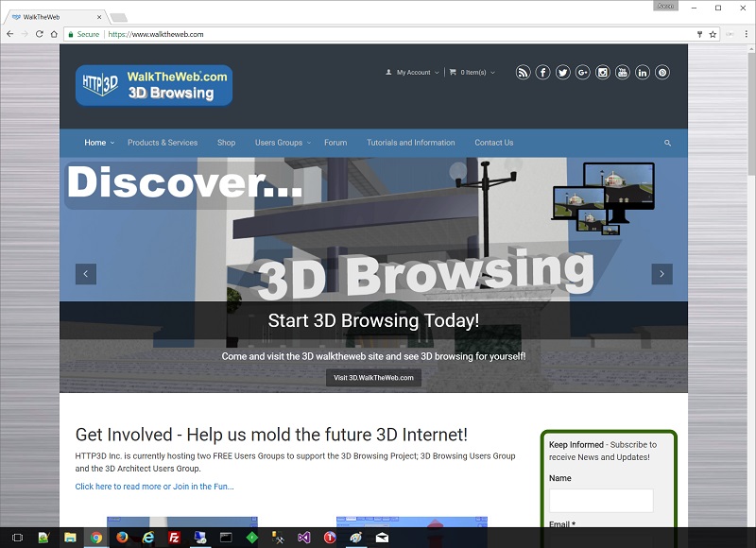Click the address bar URL

pyautogui.click(x=156, y=34)
